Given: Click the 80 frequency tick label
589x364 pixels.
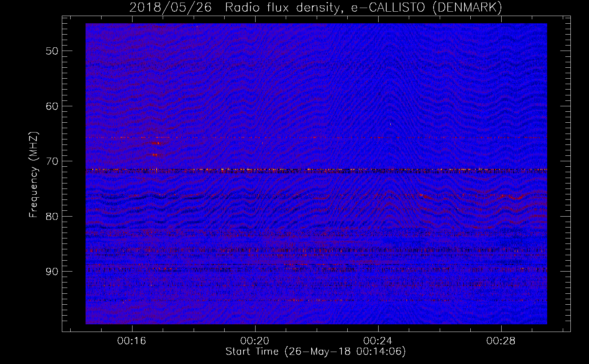Looking at the screenshot, I should coord(52,217).
